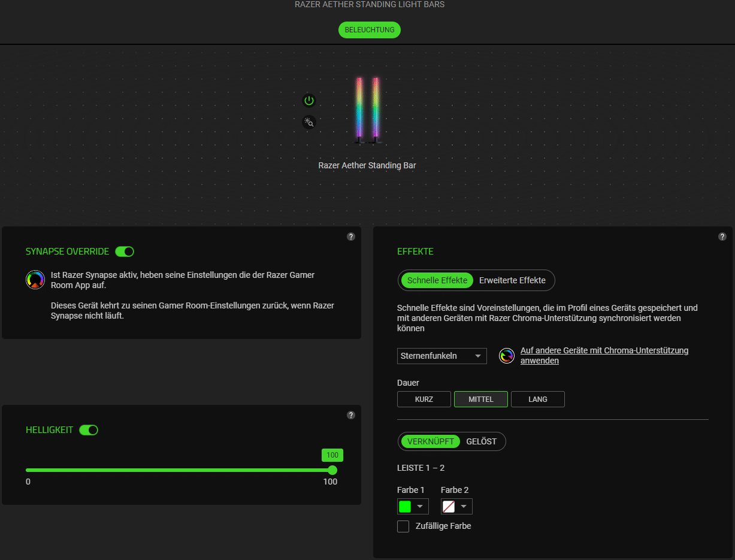Click the brightness search icon under power

tap(309, 122)
